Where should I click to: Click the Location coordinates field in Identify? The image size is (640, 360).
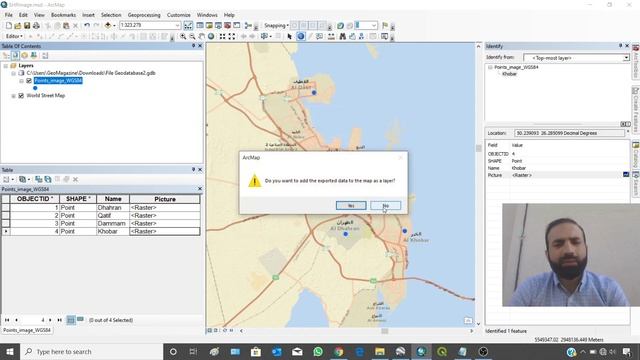pos(569,133)
